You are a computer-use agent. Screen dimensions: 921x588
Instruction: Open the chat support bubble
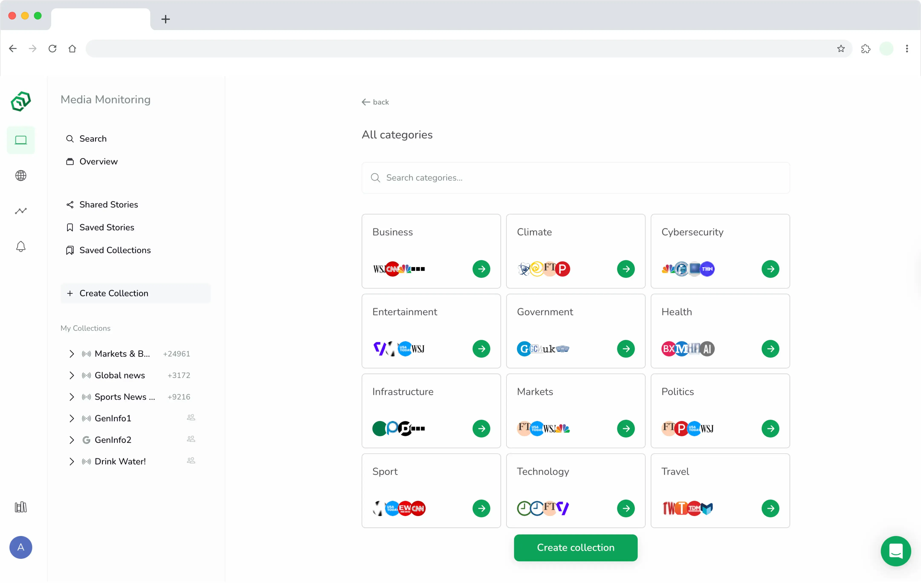tap(896, 551)
